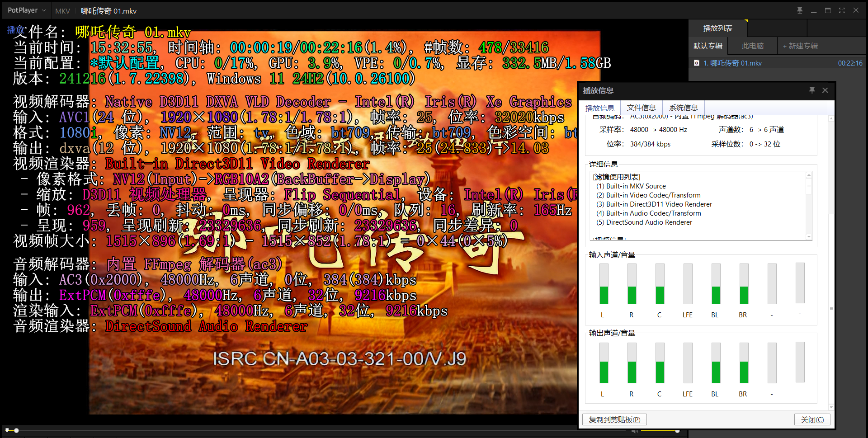This screenshot has width=868, height=438.
Task: Select filter line (1) Built-in MKV Source
Action: tap(631, 186)
